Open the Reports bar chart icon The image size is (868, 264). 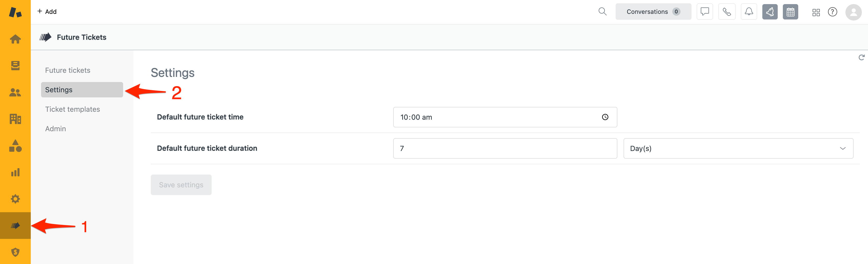[x=15, y=172]
